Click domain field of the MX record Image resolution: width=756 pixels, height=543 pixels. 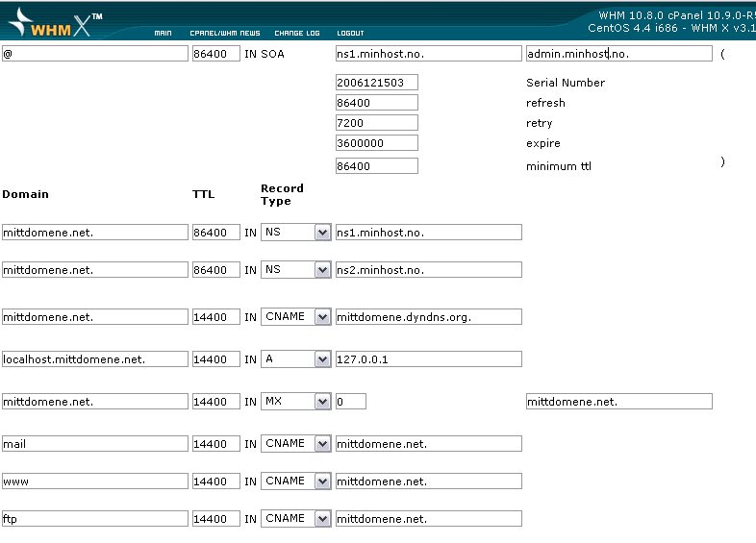coord(95,402)
